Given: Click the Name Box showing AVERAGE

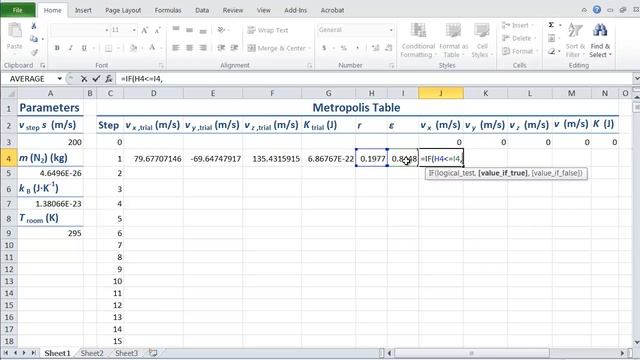Looking at the screenshot, I should tap(31, 79).
